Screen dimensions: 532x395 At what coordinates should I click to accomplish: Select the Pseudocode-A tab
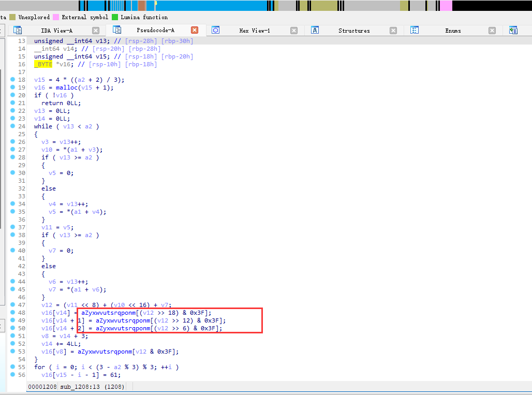pos(155,30)
